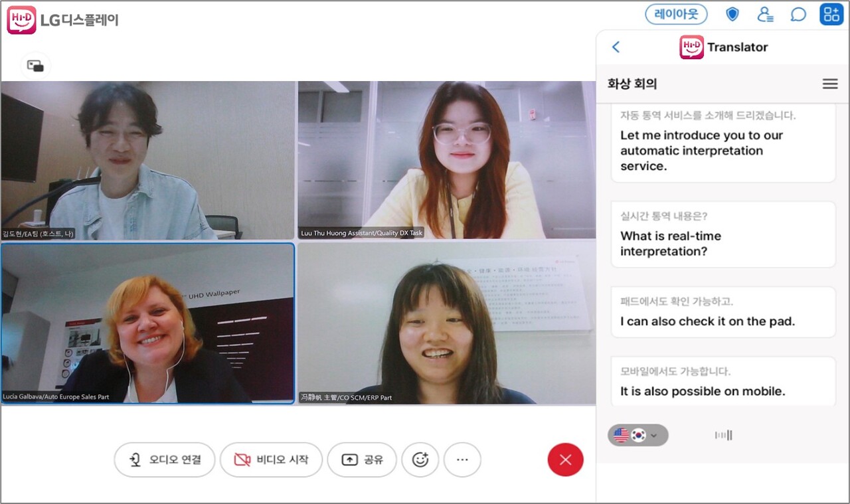Viewport: 850px width, 504px height.
Task: Open the emoji reactions icon
Action: [420, 459]
